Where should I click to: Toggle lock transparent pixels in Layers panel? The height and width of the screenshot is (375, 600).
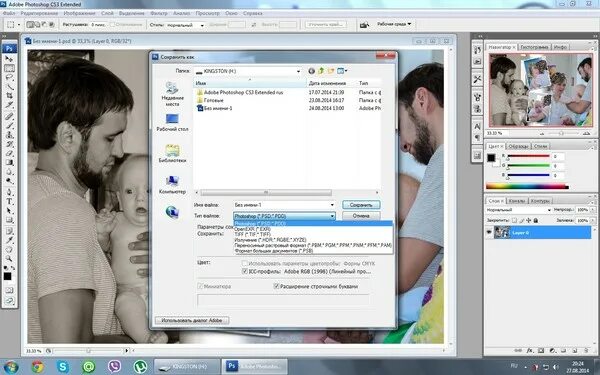click(x=514, y=220)
